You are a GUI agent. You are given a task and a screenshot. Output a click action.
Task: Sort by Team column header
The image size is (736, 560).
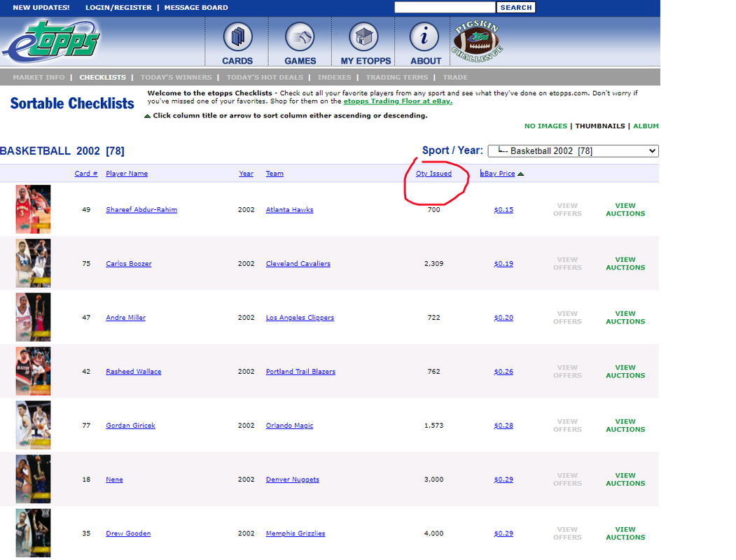tap(275, 174)
